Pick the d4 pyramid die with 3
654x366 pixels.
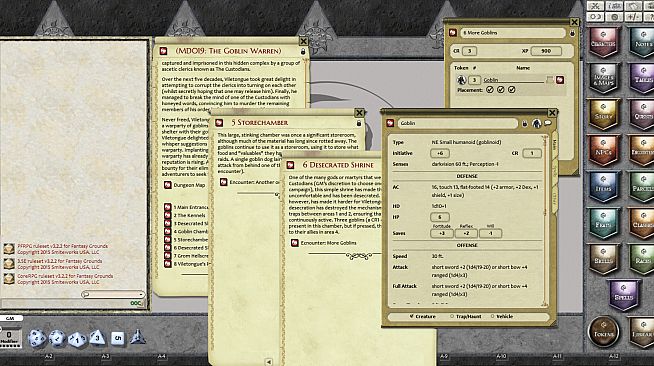click(x=97, y=337)
